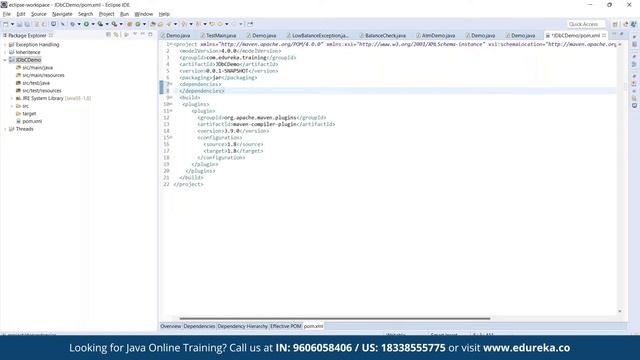The height and width of the screenshot is (360, 640).
Task: Close the JDbCDemo/pom.xml editor tab
Action: click(604, 36)
